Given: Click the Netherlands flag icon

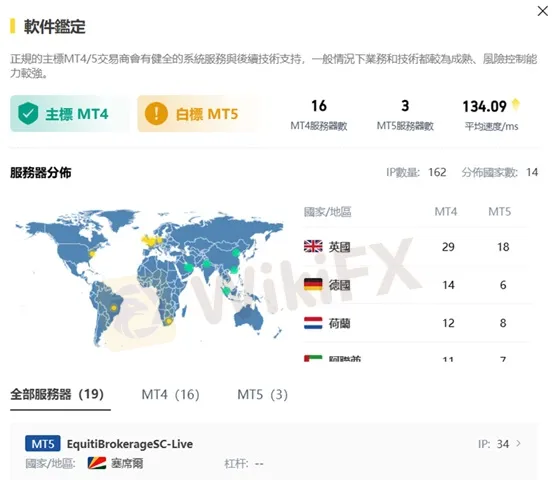Looking at the screenshot, I should [x=313, y=323].
